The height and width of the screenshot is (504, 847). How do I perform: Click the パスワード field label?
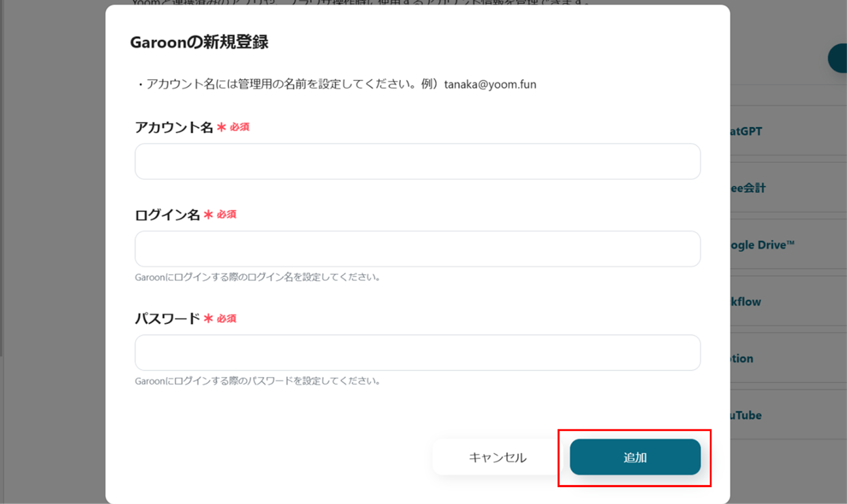click(x=167, y=318)
